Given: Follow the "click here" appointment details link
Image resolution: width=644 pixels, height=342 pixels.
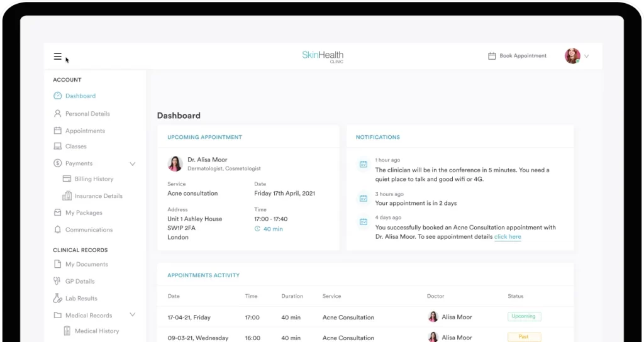Looking at the screenshot, I should 508,237.
